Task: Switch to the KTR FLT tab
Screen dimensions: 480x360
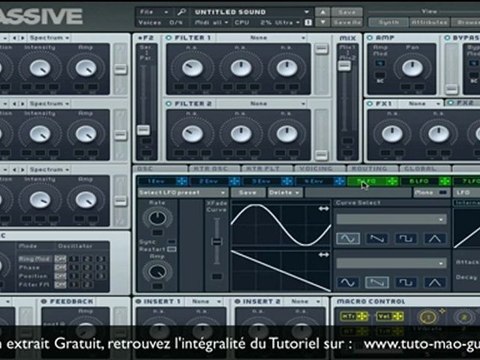Action: pyautogui.click(x=267, y=168)
